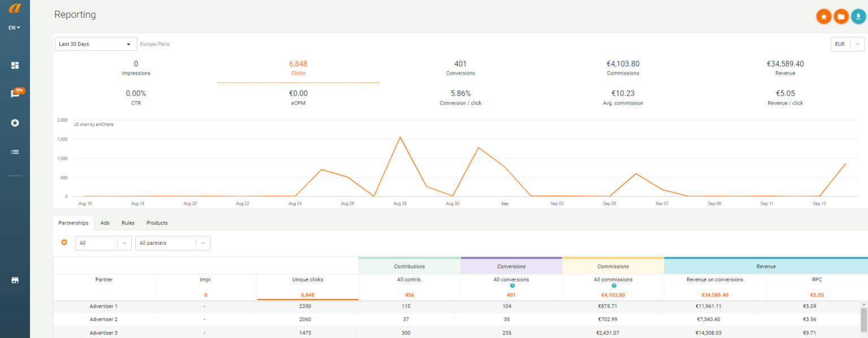Open the All partners filter dropdown
This screenshot has width=868, height=338.
pyautogui.click(x=172, y=242)
